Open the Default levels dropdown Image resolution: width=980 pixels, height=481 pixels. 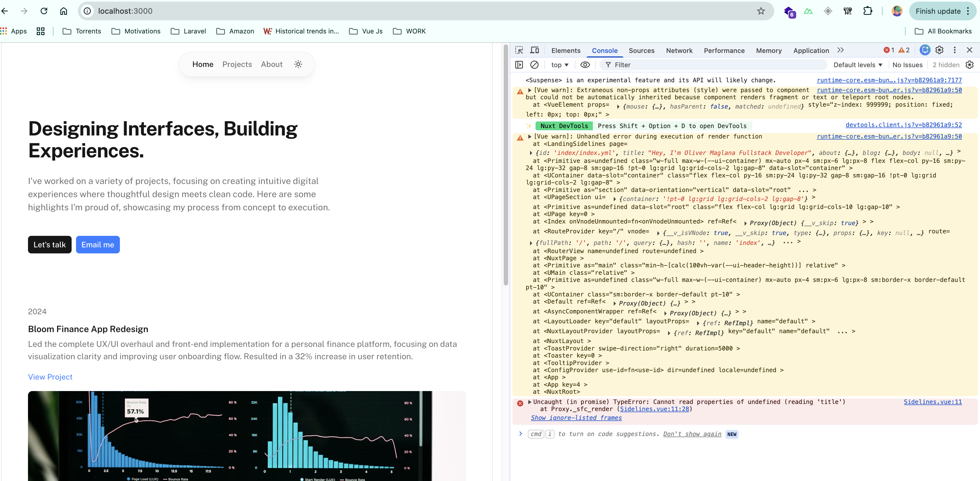(x=858, y=65)
